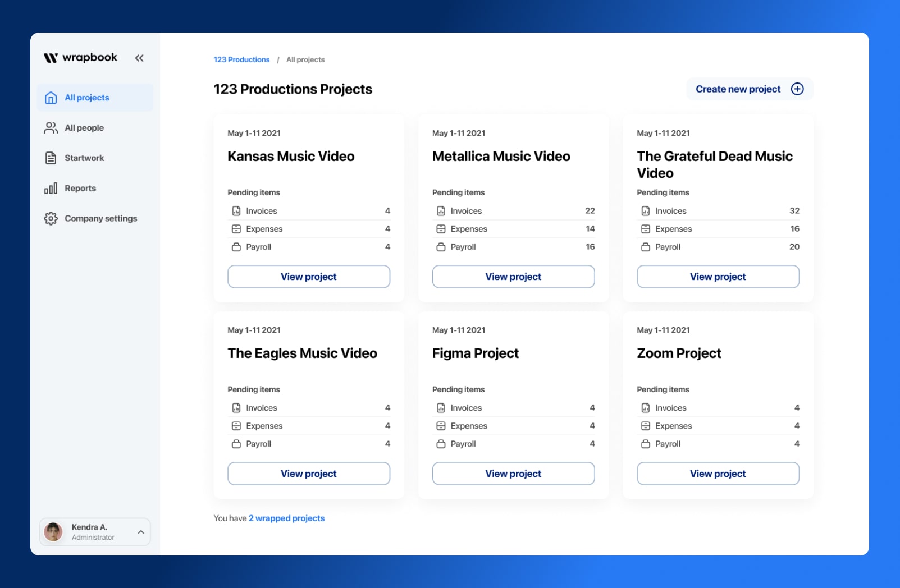Click View project on Metallica Music Video
Image resolution: width=900 pixels, height=588 pixels.
[x=513, y=277]
